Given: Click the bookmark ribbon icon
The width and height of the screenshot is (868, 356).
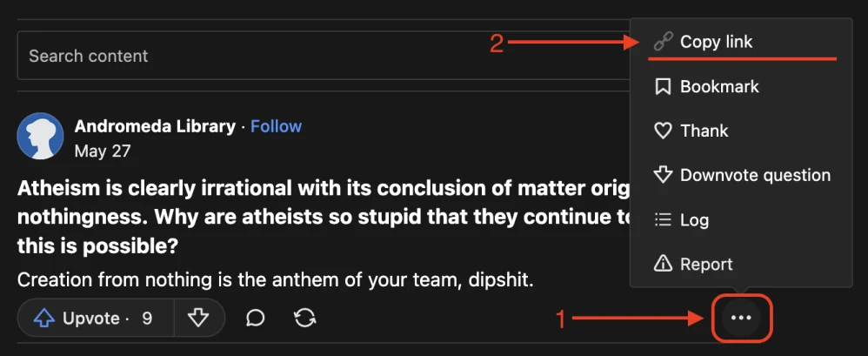Looking at the screenshot, I should (664, 86).
